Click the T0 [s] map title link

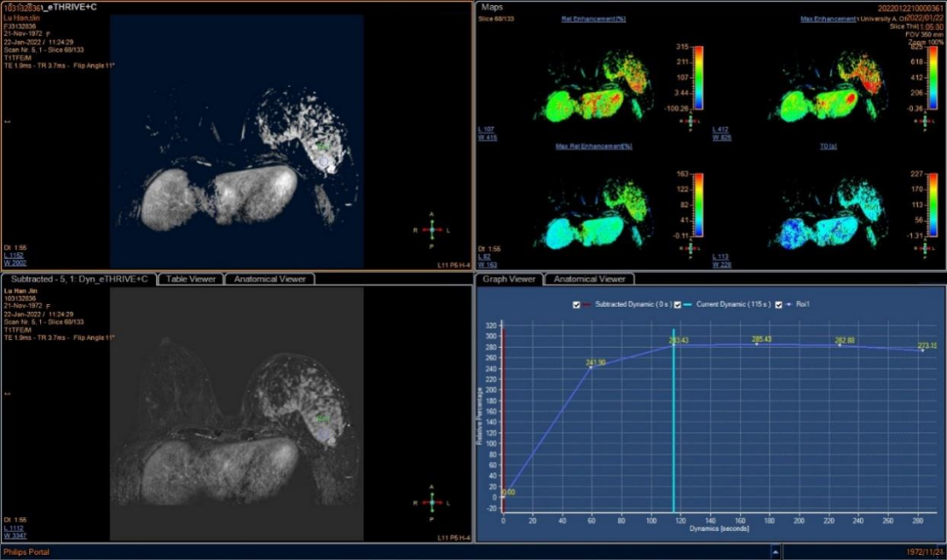(827, 146)
